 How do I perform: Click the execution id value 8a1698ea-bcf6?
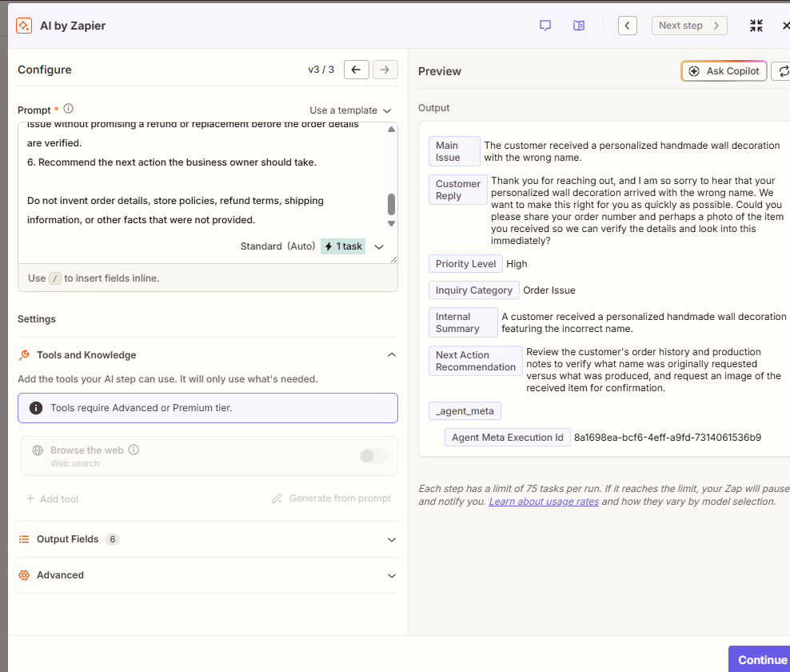(668, 438)
